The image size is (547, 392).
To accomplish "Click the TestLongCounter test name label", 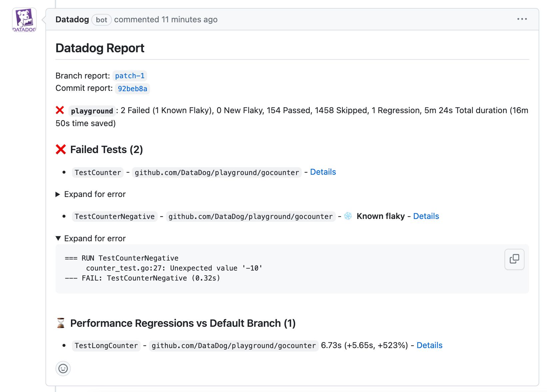I will click(106, 346).
